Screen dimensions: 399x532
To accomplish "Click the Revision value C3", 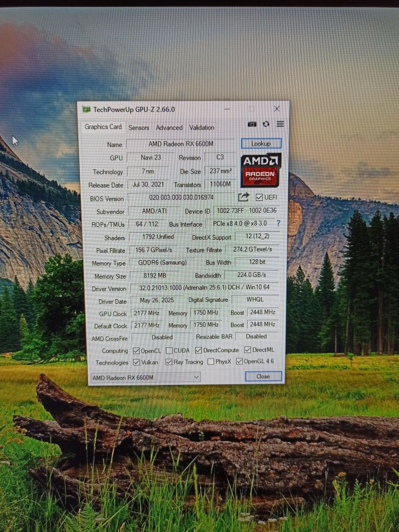I will [220, 157].
